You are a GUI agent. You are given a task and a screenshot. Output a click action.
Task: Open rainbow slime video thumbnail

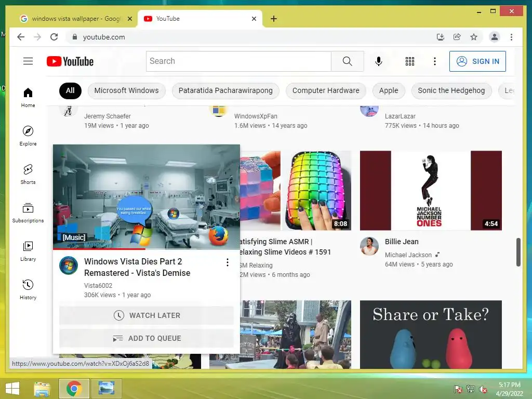296,190
